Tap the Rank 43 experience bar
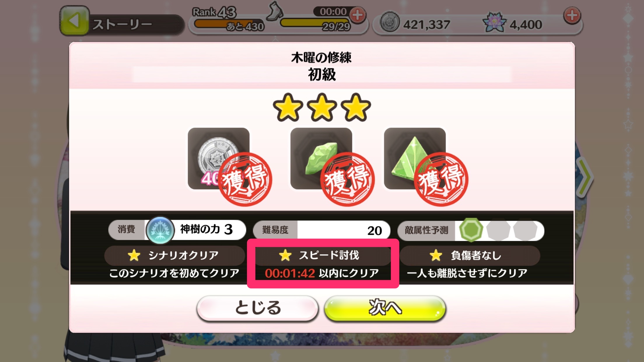 pyautogui.click(x=228, y=24)
